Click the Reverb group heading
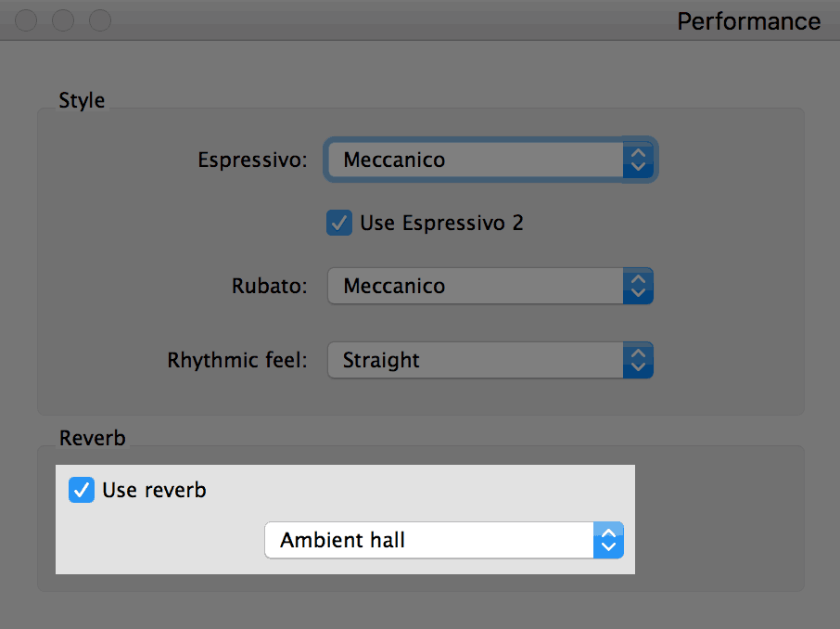The image size is (840, 629). point(92,438)
